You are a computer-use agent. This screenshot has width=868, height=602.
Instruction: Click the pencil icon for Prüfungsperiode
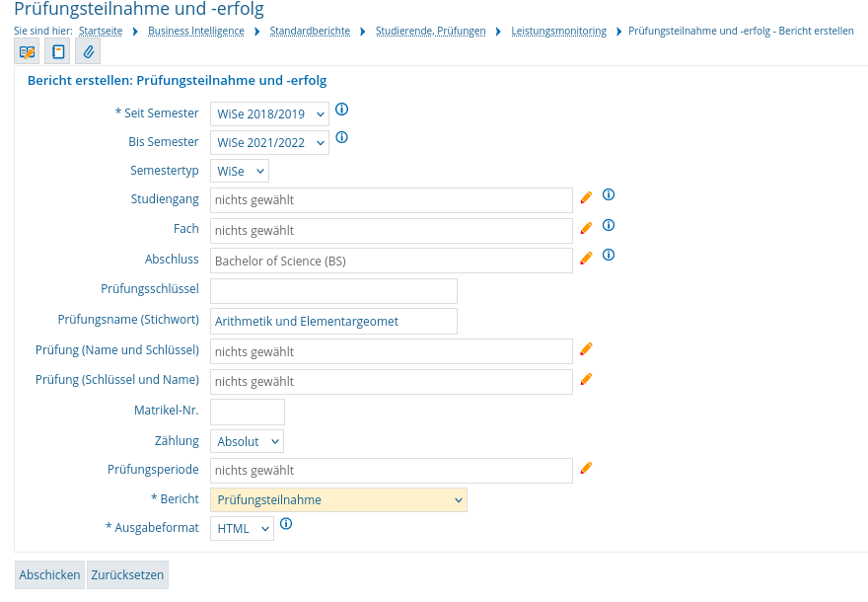(x=586, y=468)
